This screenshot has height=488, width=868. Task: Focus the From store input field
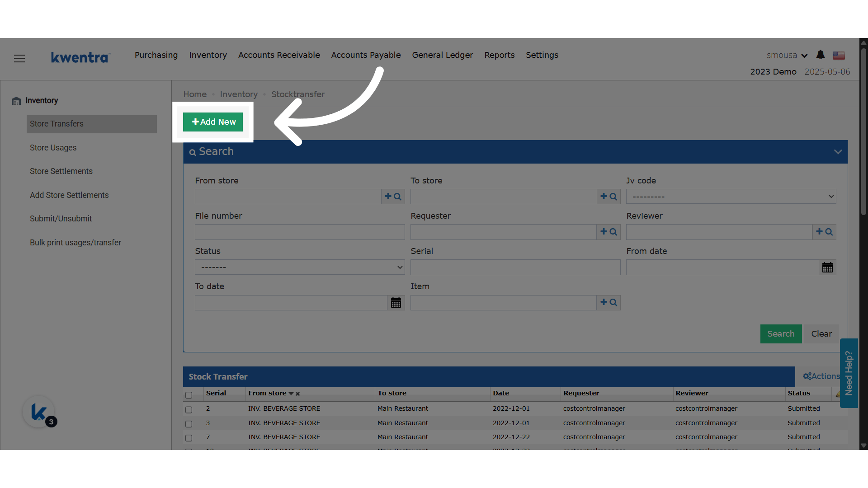click(288, 197)
